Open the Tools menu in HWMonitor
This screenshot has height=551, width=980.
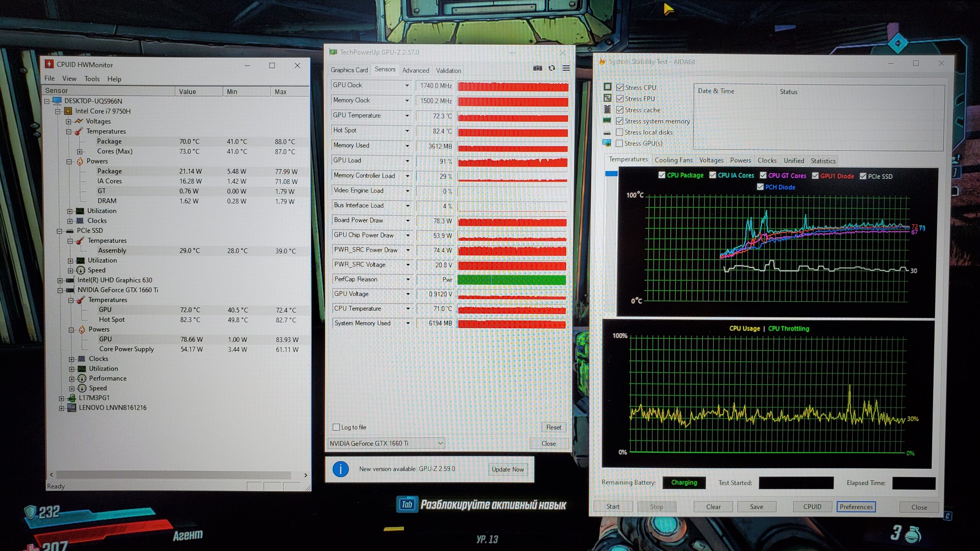click(x=92, y=78)
